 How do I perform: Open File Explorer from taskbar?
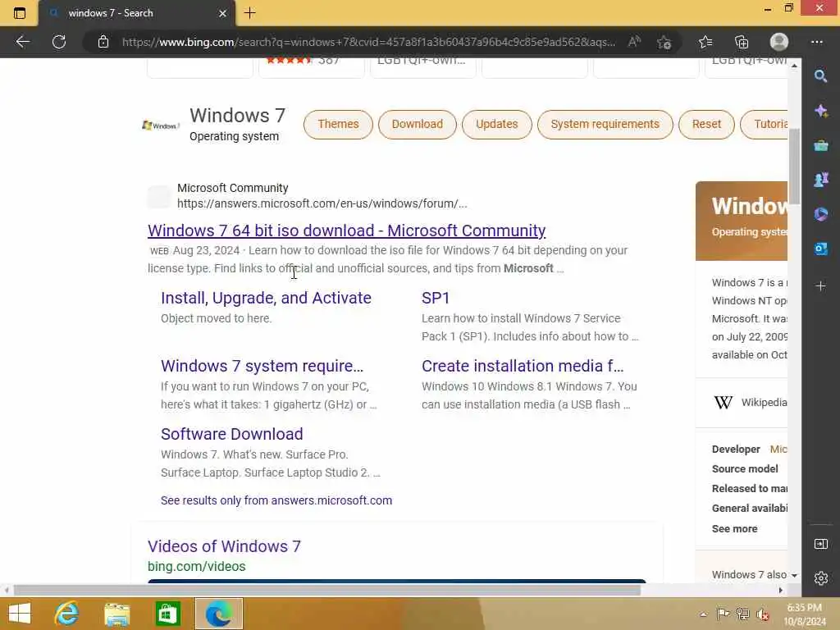pos(116,614)
